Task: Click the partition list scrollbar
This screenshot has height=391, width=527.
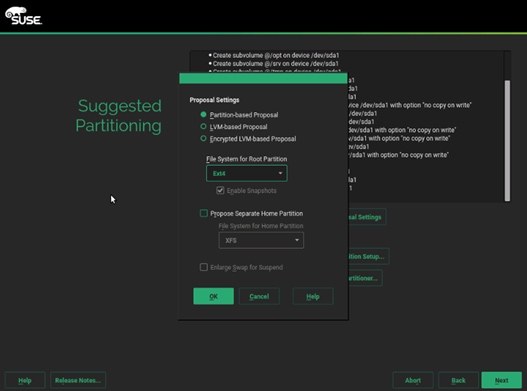Action: (x=507, y=141)
